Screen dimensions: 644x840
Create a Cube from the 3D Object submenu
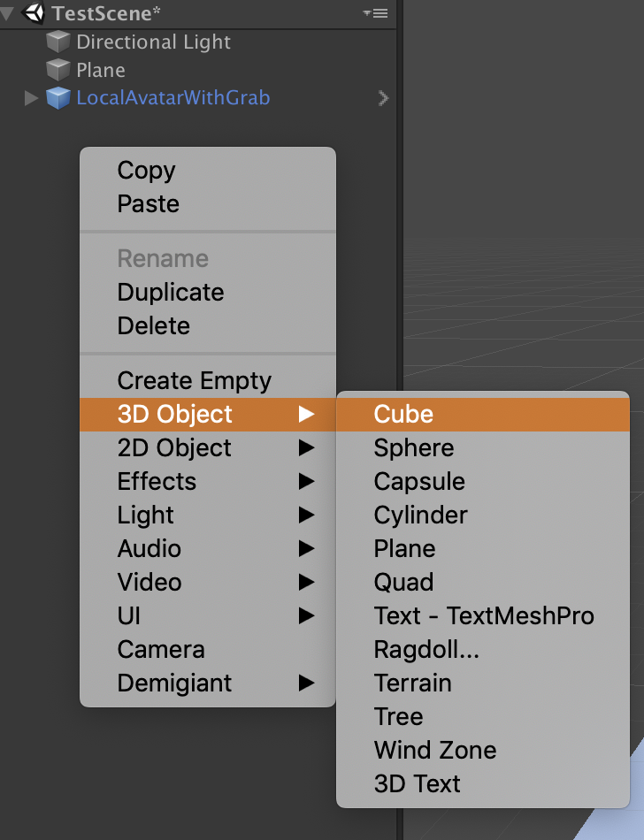point(483,414)
